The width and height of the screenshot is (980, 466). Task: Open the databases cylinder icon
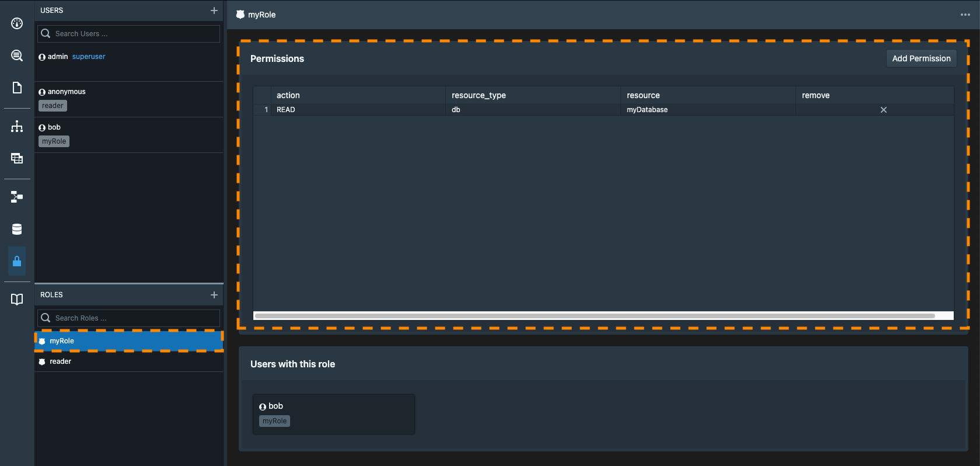click(17, 229)
